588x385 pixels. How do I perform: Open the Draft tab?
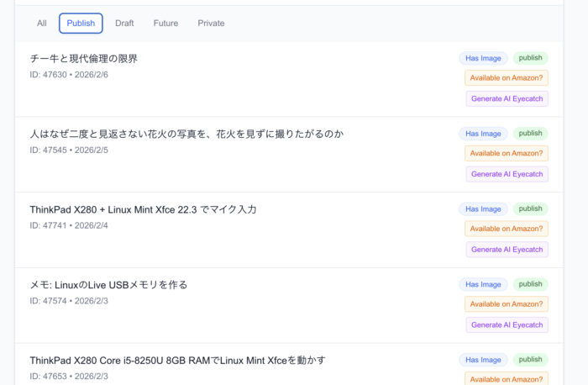124,24
